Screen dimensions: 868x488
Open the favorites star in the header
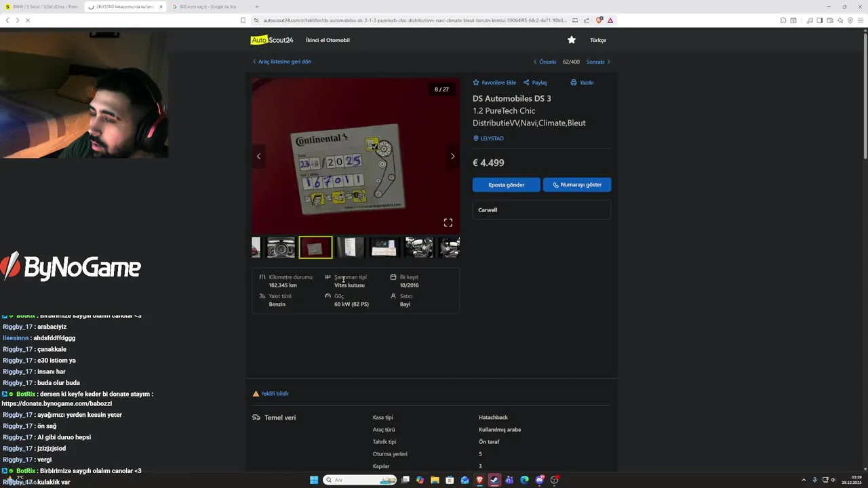(572, 40)
